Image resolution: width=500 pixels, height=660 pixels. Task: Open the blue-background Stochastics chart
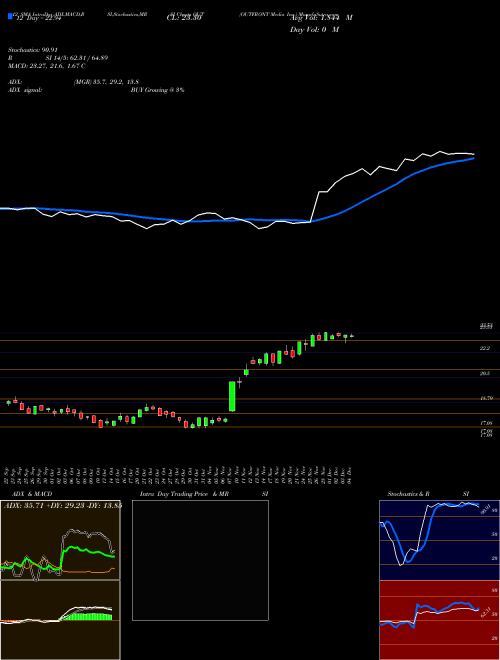(439, 540)
